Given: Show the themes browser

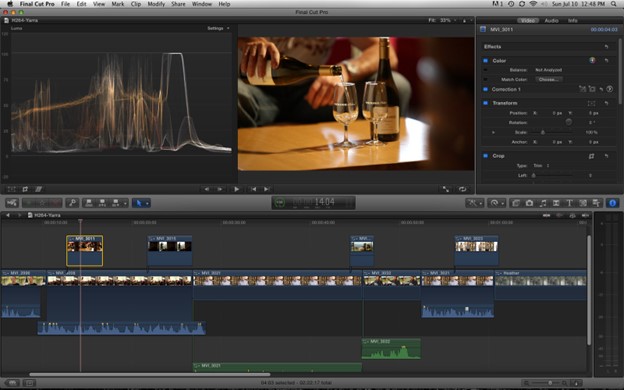Looking at the screenshot, I should [596, 203].
